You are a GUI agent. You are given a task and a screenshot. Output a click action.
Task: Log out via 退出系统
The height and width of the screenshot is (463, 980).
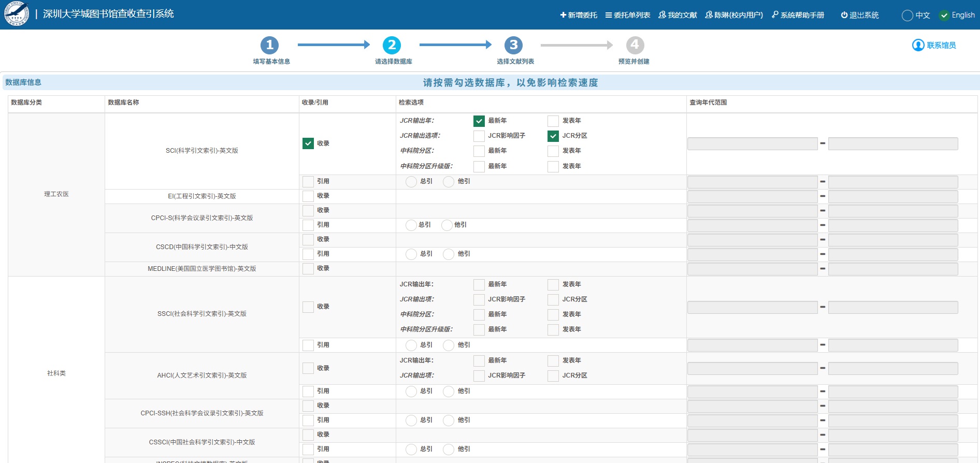click(x=860, y=15)
